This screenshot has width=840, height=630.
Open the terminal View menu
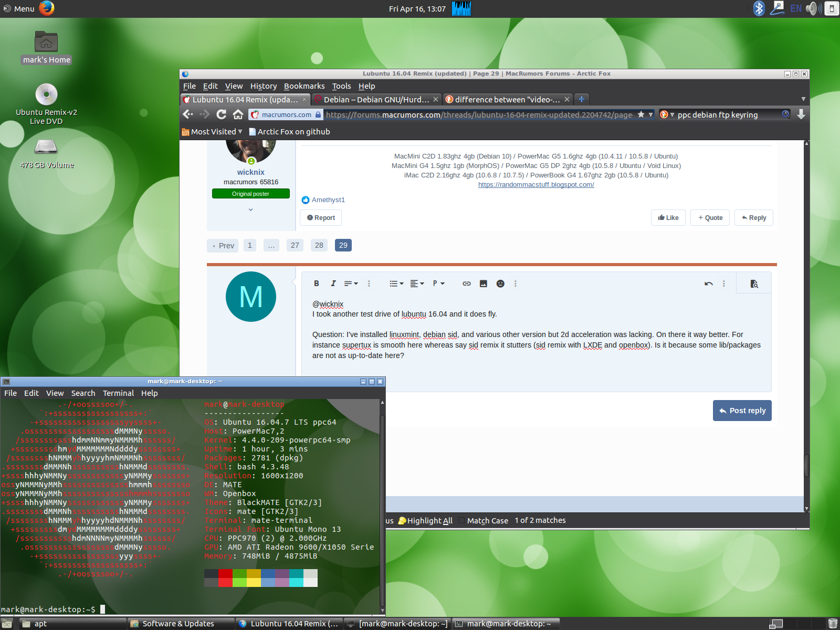(x=55, y=393)
